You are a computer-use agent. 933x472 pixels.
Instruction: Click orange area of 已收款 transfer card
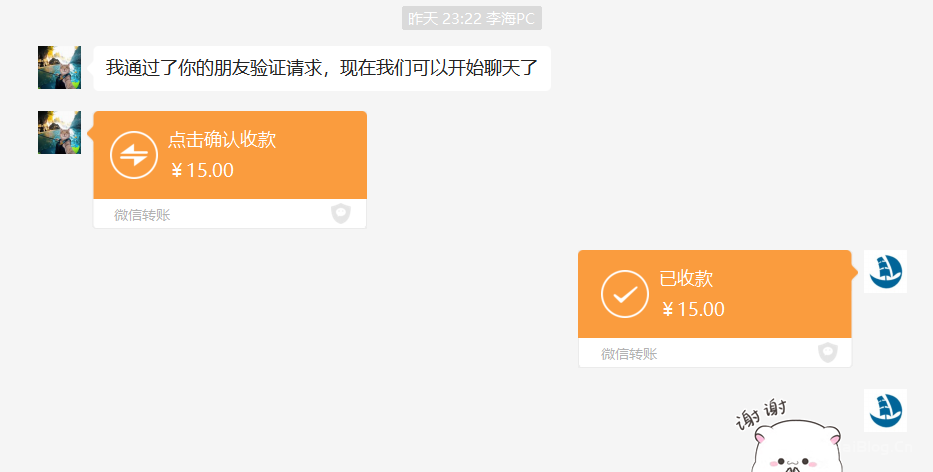pyautogui.click(x=715, y=294)
